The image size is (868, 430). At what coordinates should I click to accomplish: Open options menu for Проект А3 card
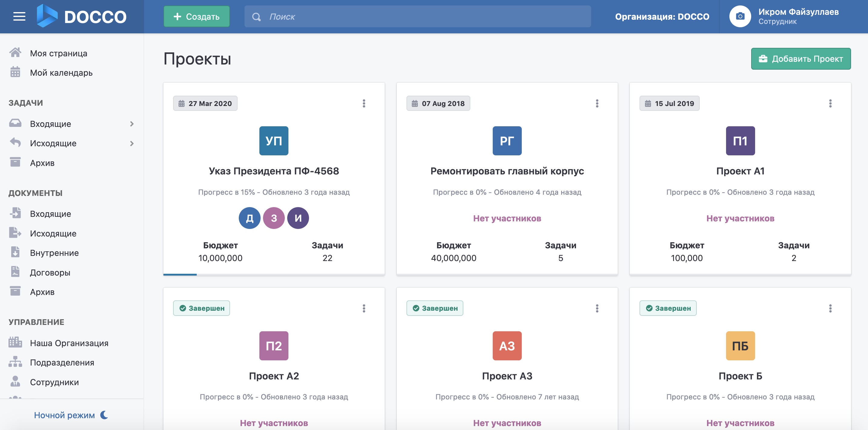597,308
